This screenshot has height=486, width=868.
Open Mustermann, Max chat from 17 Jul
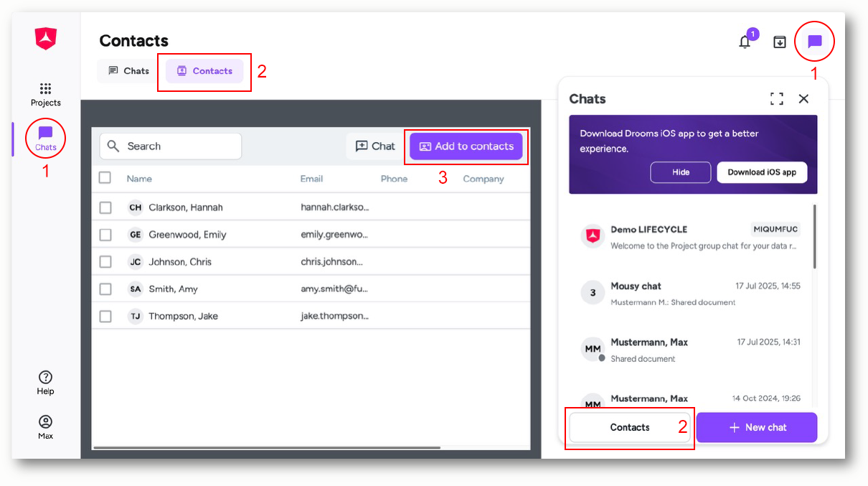point(689,350)
